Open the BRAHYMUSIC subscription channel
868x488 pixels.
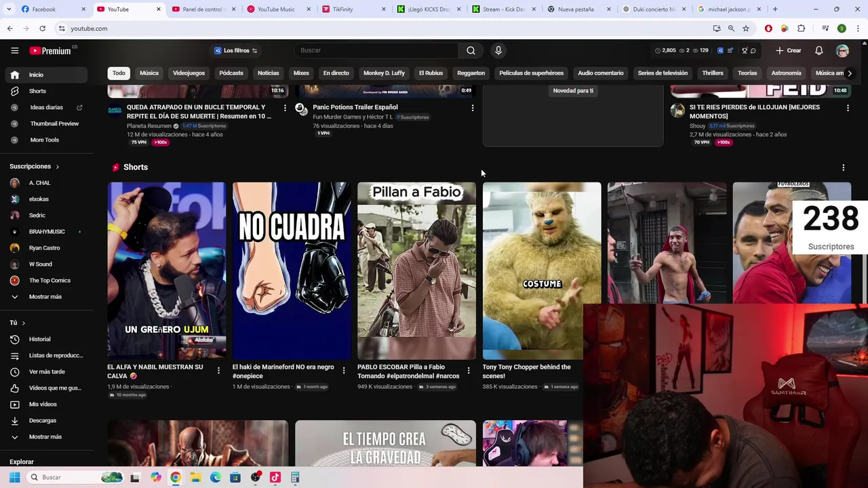47,232
